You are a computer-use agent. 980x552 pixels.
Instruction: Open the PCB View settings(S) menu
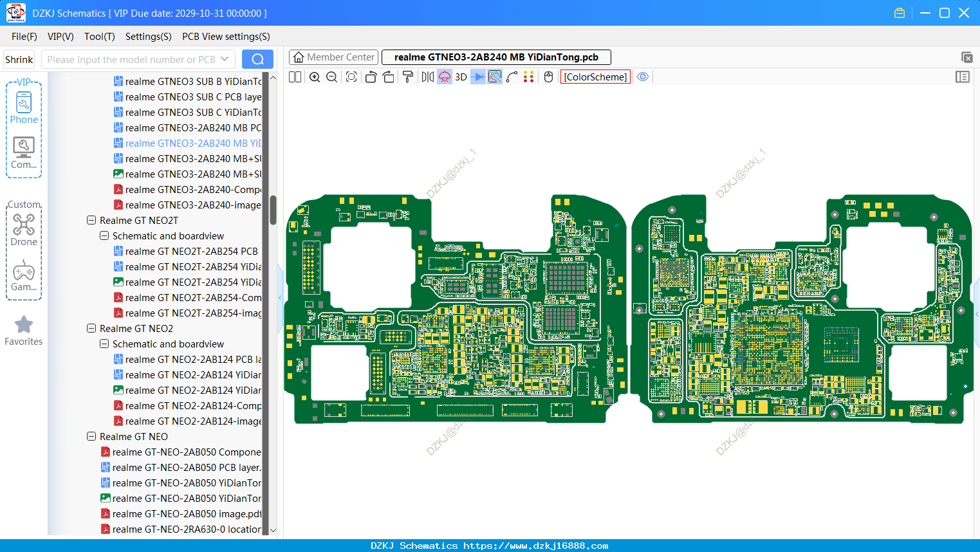point(226,37)
